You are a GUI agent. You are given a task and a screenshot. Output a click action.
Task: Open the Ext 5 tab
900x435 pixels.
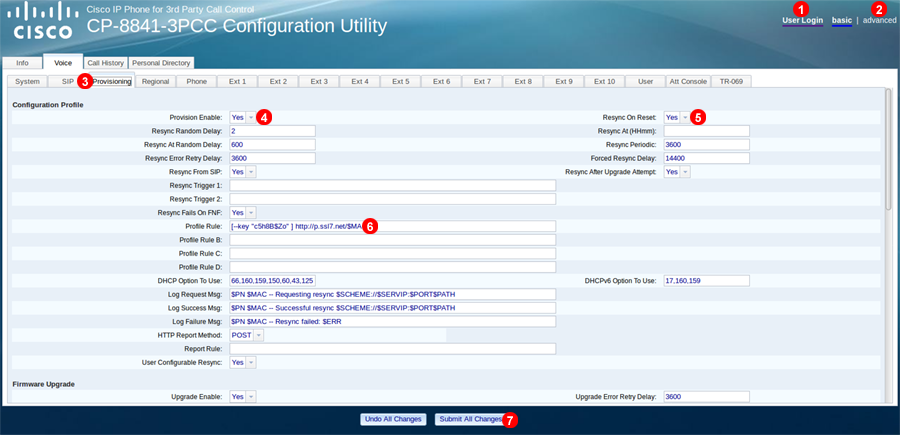point(400,81)
